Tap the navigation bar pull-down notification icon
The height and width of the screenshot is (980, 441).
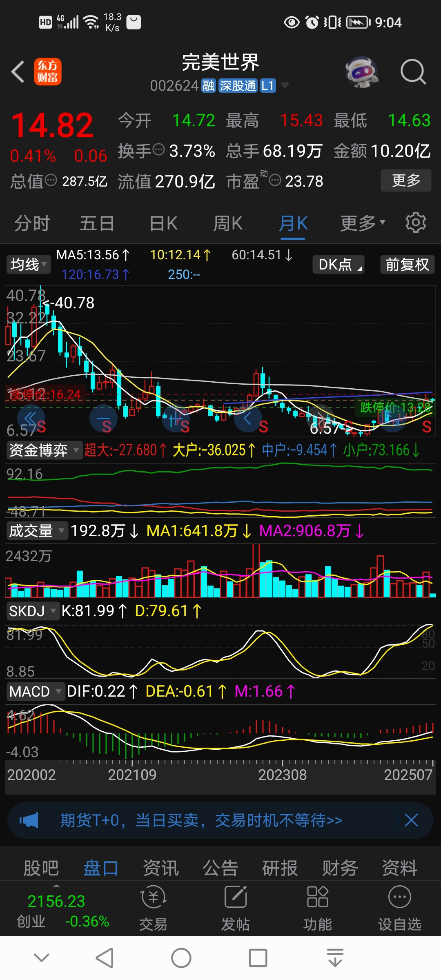(x=335, y=958)
